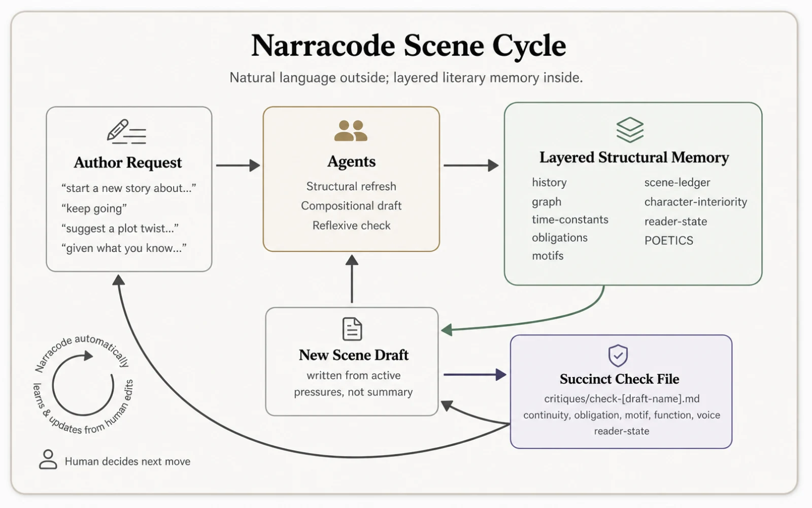Click the 'character-interiority' memory item
Viewport: 812px width, 508px height.
[x=696, y=202]
